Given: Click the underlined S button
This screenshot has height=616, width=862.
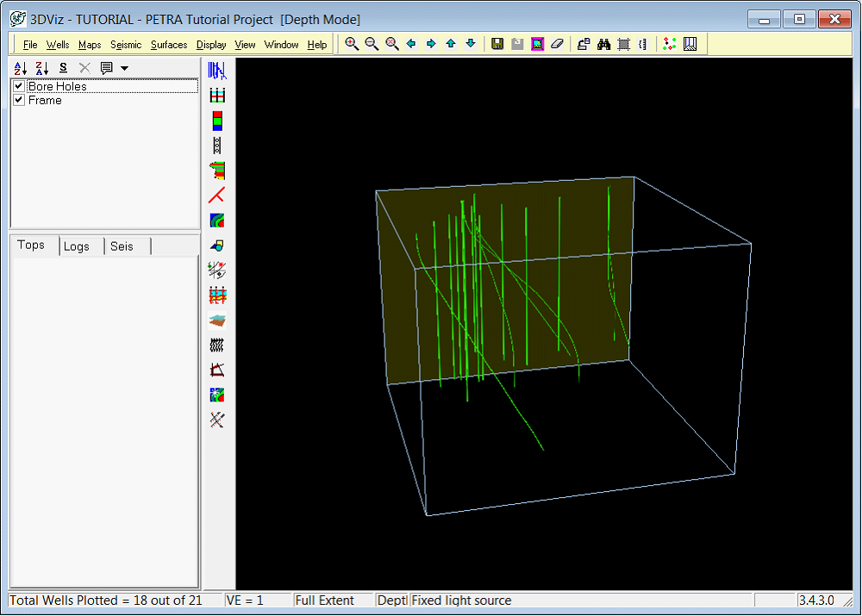Looking at the screenshot, I should [x=63, y=68].
